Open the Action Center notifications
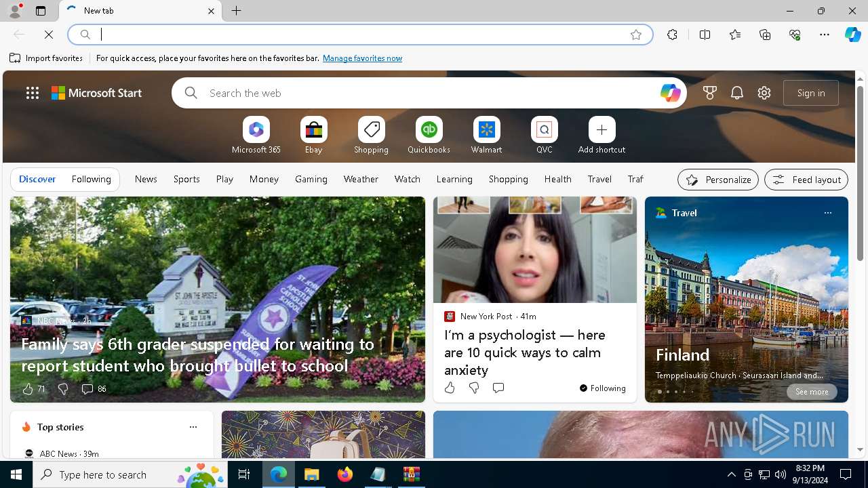The width and height of the screenshot is (868, 488). (x=846, y=474)
